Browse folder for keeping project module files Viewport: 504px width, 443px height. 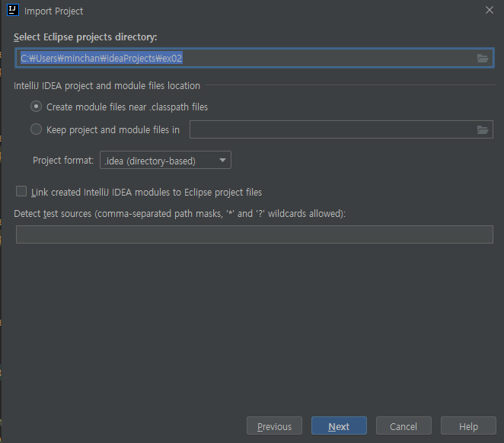coord(483,130)
